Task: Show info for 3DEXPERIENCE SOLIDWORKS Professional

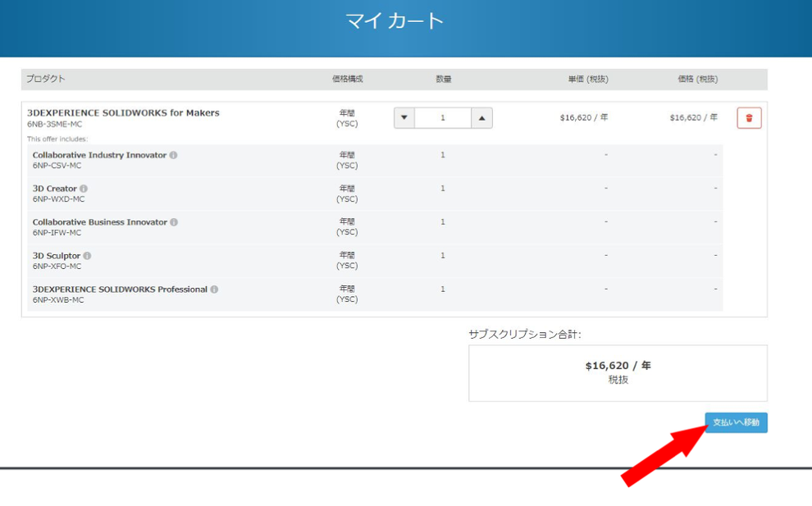Action: pyautogui.click(x=214, y=289)
